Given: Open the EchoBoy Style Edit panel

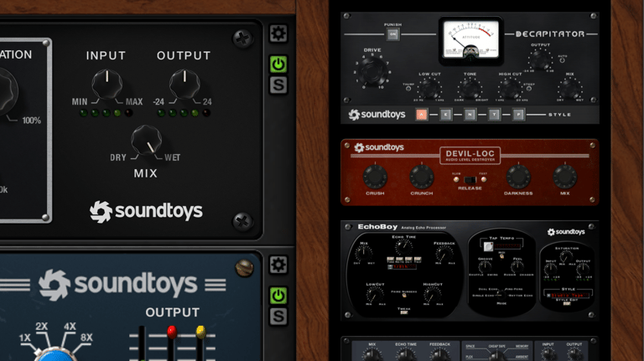Looking at the screenshot, I should (567, 303).
